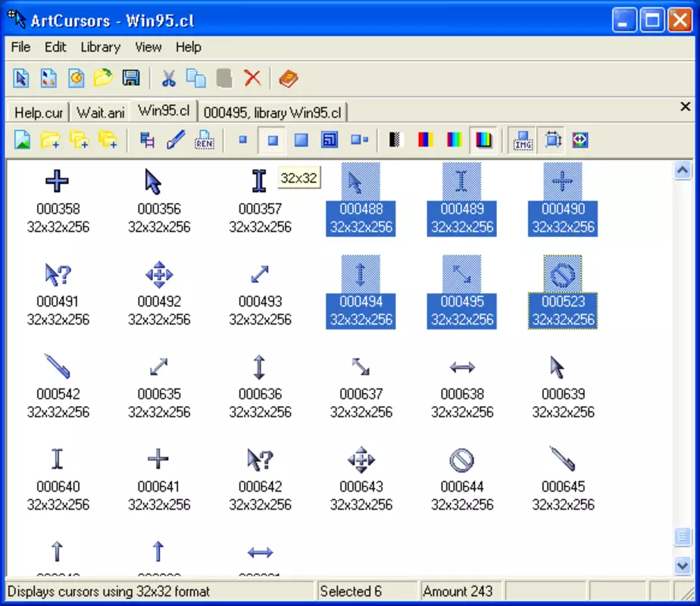
Task: Enable the rainbow 256-color format
Action: (x=454, y=140)
